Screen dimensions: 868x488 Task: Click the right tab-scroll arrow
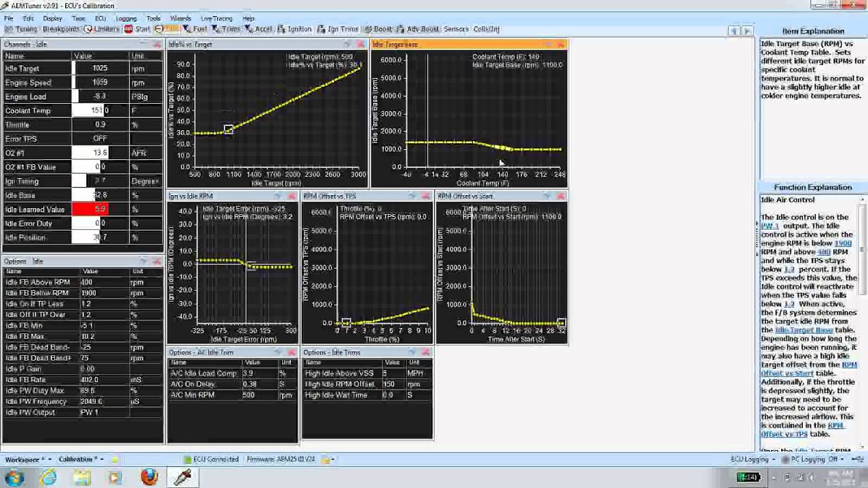747,30
